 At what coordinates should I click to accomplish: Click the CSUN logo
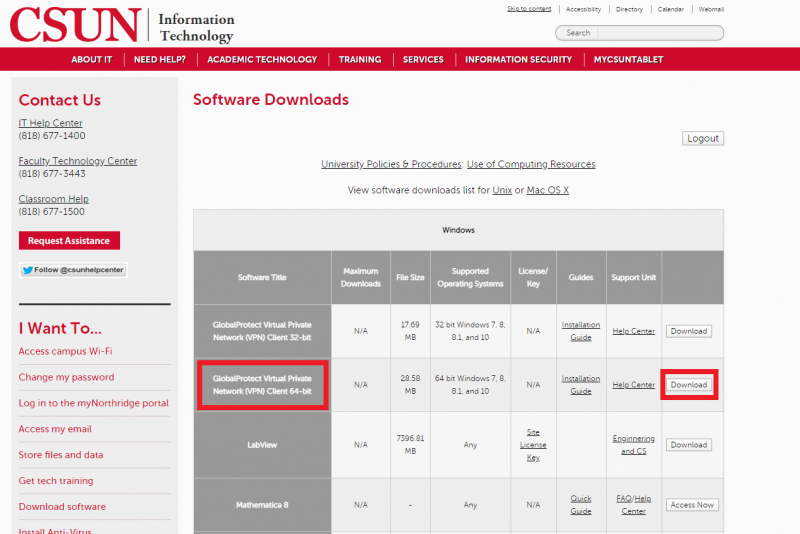coord(74,24)
